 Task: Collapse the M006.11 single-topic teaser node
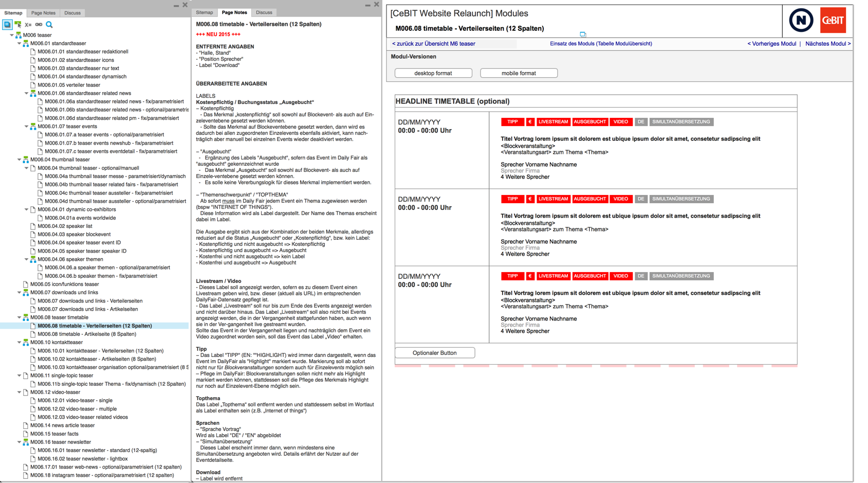pos(19,375)
